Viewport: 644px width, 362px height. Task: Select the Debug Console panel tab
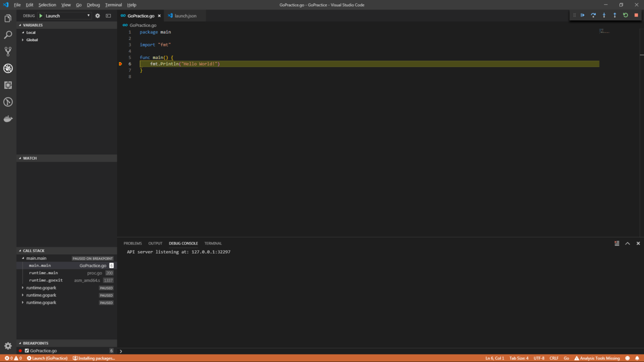click(x=183, y=243)
